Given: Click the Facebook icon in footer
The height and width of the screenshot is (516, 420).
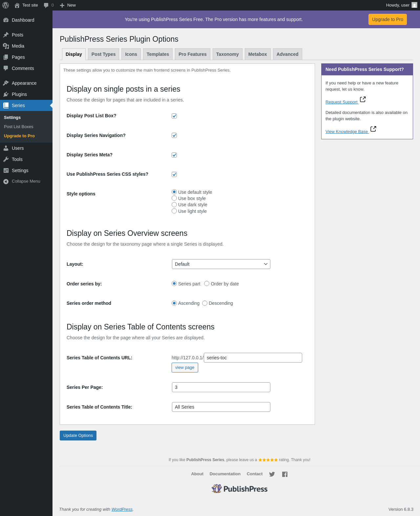Looking at the screenshot, I should (x=285, y=474).
